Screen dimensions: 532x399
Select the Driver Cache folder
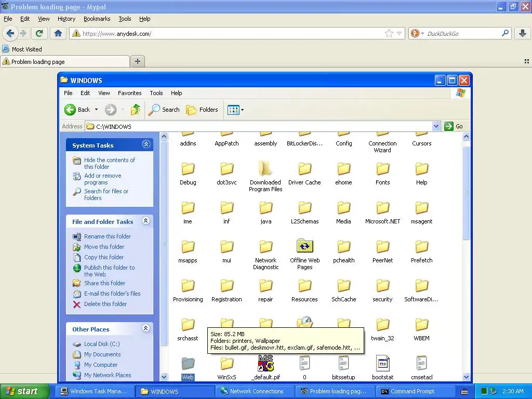304,174
